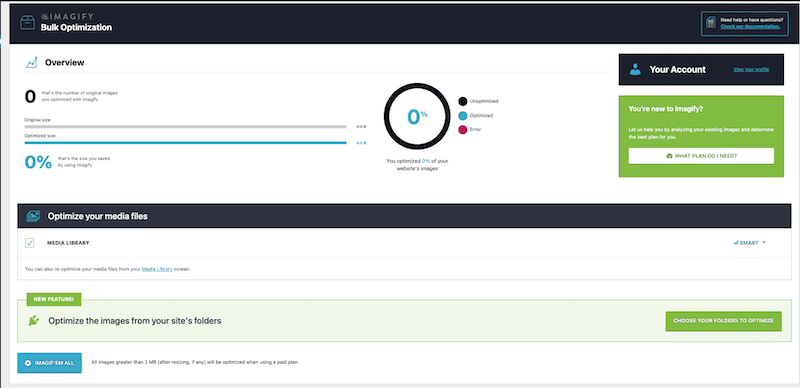This screenshot has height=388, width=800.
Task: Click the 'New Feature!' badge
Action: pos(54,300)
